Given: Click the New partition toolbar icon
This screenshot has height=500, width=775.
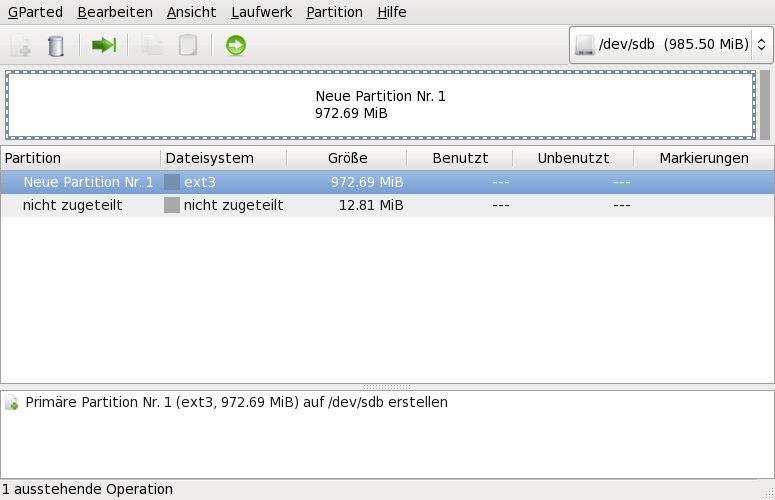Looking at the screenshot, I should point(20,45).
